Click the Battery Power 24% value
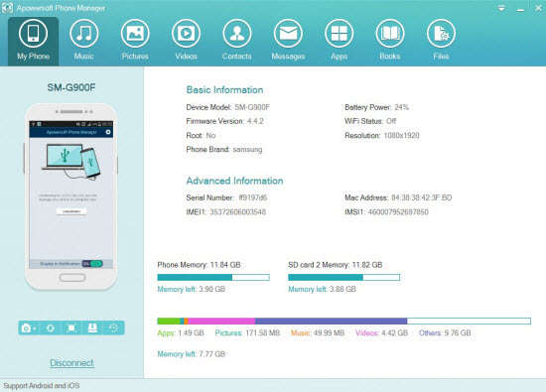The width and height of the screenshot is (546, 392). coord(401,107)
